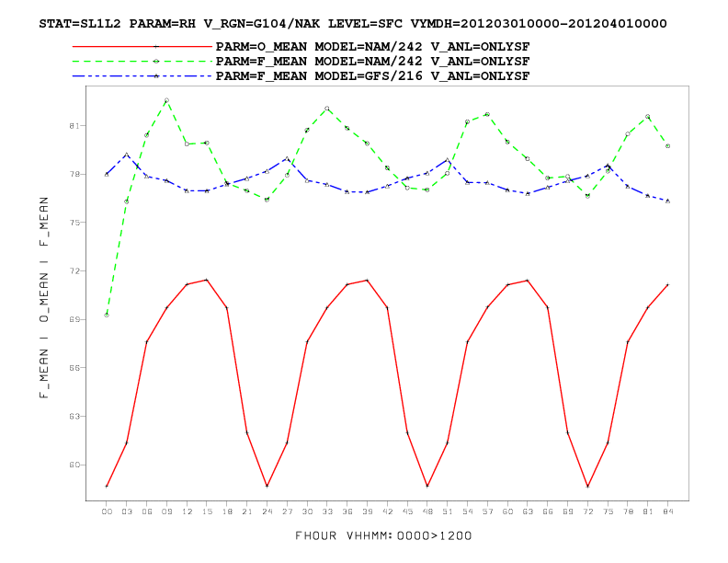Click x-axis tick label 21
728x563 pixels.
pos(247,511)
